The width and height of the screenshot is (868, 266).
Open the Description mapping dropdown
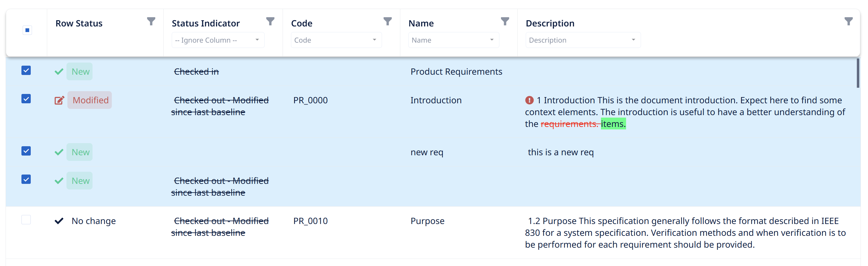(x=583, y=40)
